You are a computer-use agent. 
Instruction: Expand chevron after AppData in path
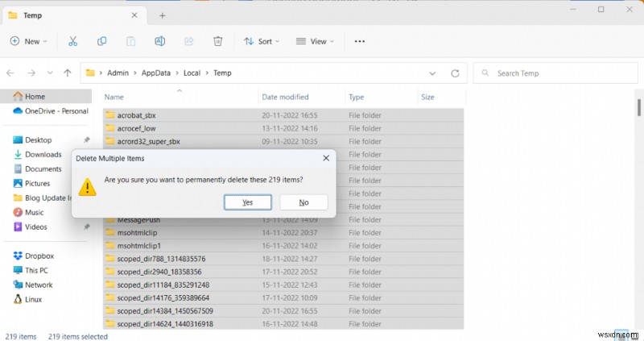177,73
